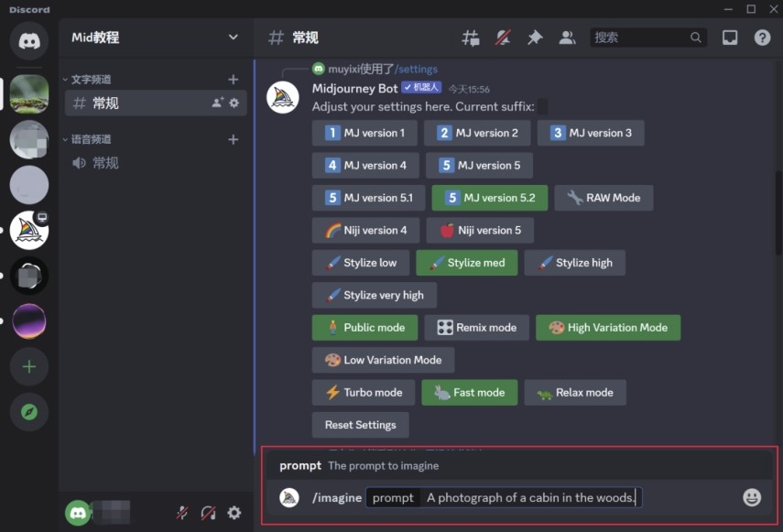Select Niji version 4
This screenshot has height=532, width=783.
365,230
